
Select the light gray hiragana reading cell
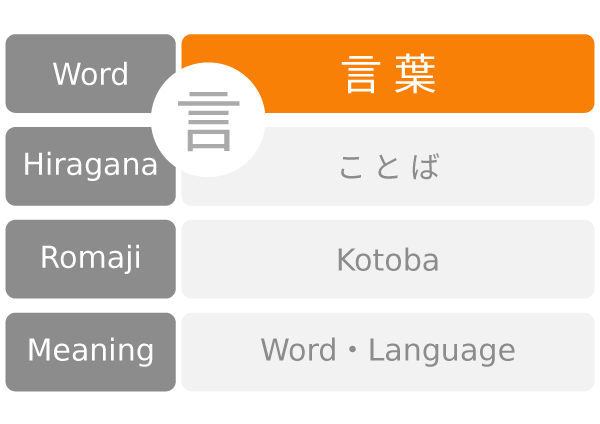pyautogui.click(x=520, y=167)
